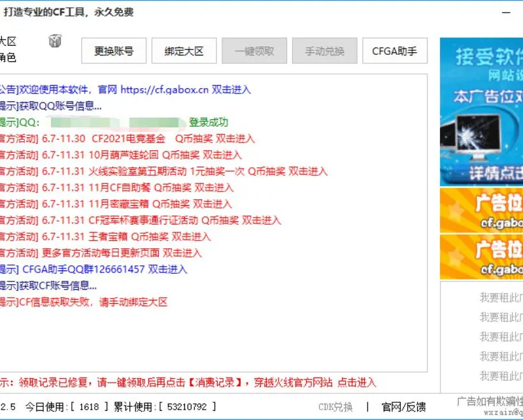Open the CFGA助手QQ群126661457 line
The height and width of the screenshot is (420, 523).
tap(93, 269)
